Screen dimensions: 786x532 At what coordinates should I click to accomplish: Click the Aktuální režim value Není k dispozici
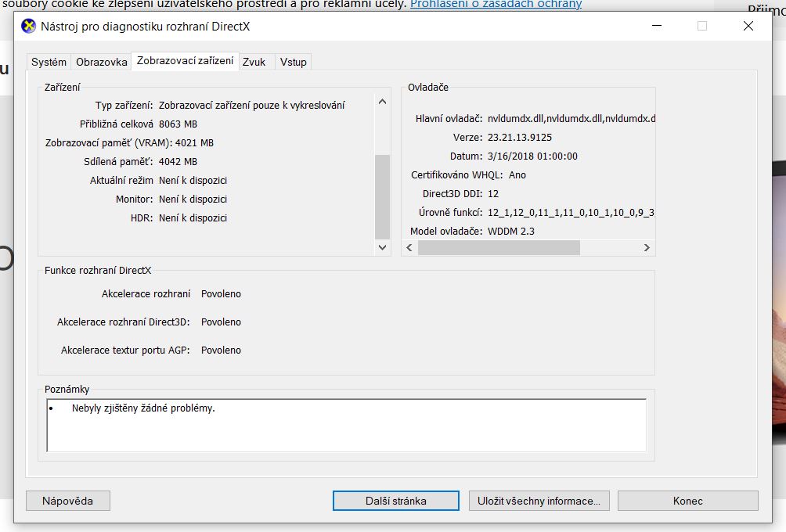pyautogui.click(x=193, y=181)
